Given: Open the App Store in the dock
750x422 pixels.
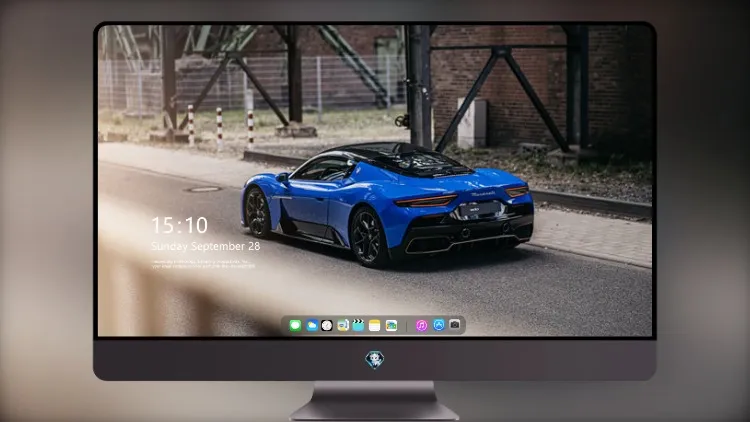Looking at the screenshot, I should (x=439, y=325).
